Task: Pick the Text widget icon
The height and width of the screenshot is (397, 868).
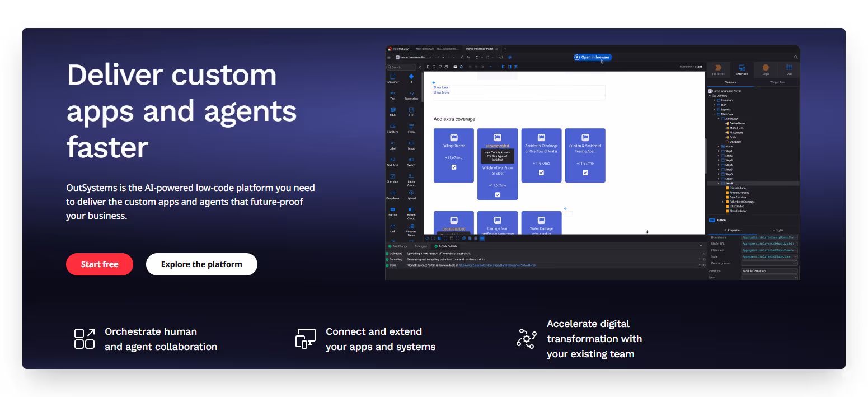Action: (x=392, y=93)
